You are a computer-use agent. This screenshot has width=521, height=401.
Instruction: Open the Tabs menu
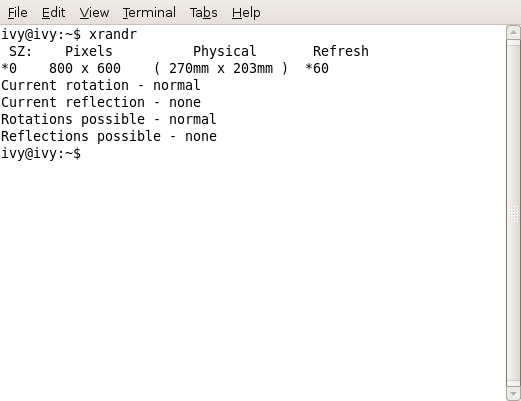pyautogui.click(x=203, y=13)
